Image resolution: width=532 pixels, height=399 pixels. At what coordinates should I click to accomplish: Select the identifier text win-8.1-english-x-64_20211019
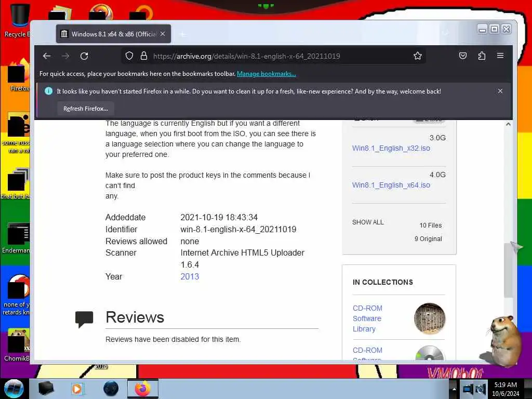pos(238,229)
